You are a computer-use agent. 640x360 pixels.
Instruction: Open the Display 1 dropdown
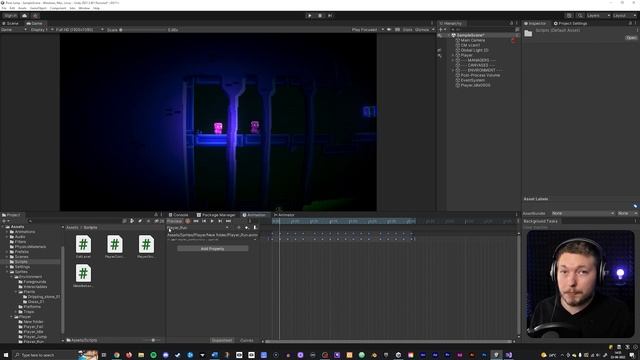[x=42, y=30]
